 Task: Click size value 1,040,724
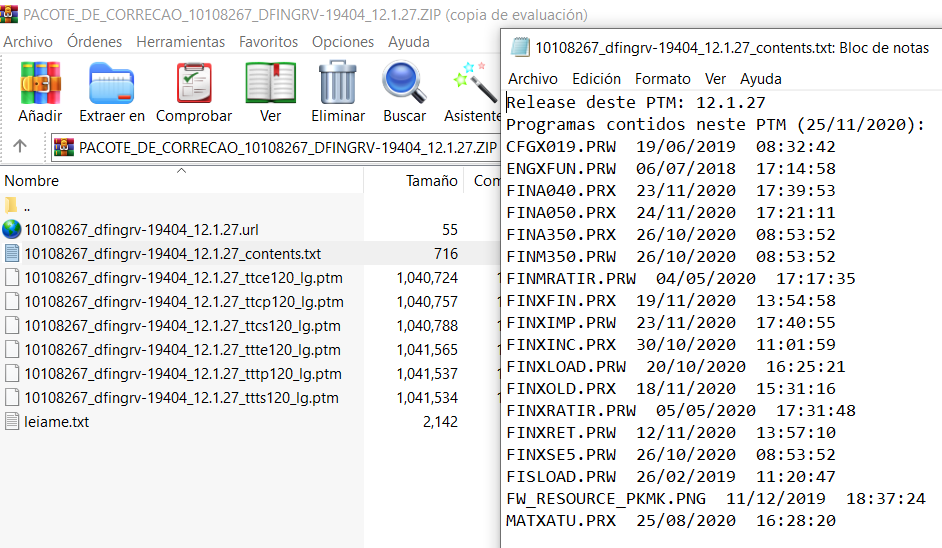click(x=427, y=277)
